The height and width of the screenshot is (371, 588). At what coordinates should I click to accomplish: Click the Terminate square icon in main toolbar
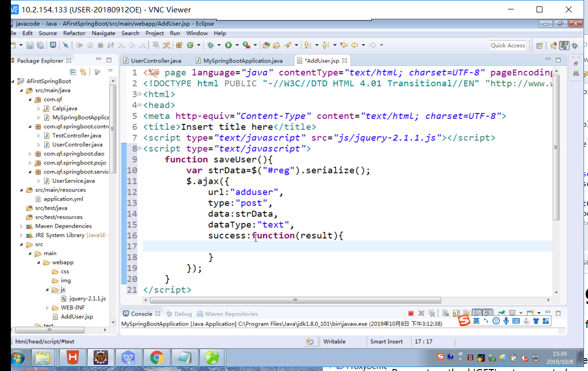click(100, 46)
